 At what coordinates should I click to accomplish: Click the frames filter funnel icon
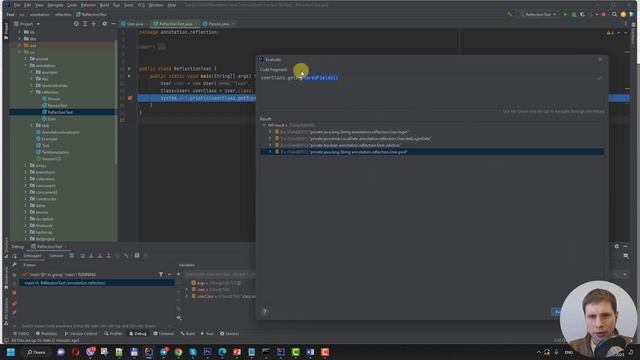[x=161, y=275]
